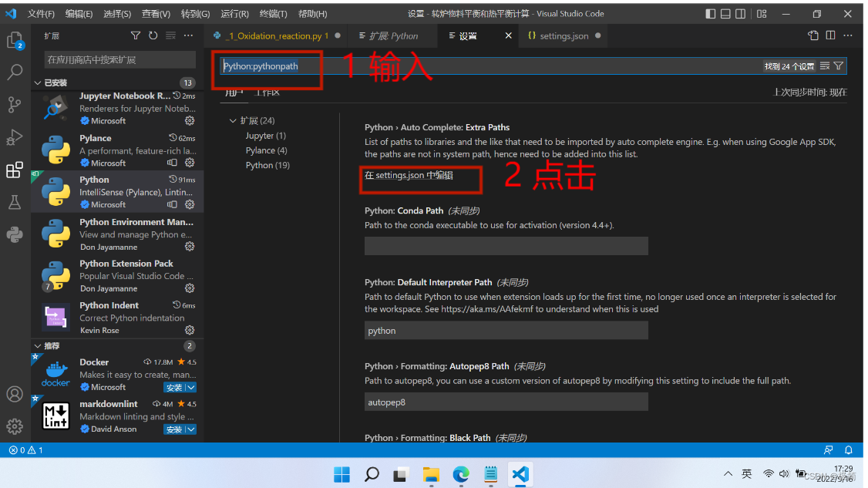The height and width of the screenshot is (488, 868).
Task: Select Python (19) in settings tree
Action: tap(267, 165)
